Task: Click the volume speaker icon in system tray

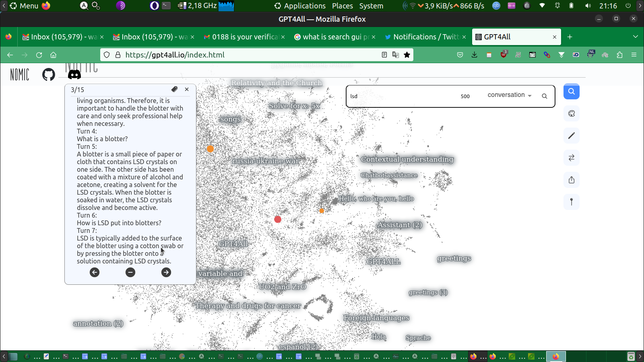Action: [x=588, y=6]
